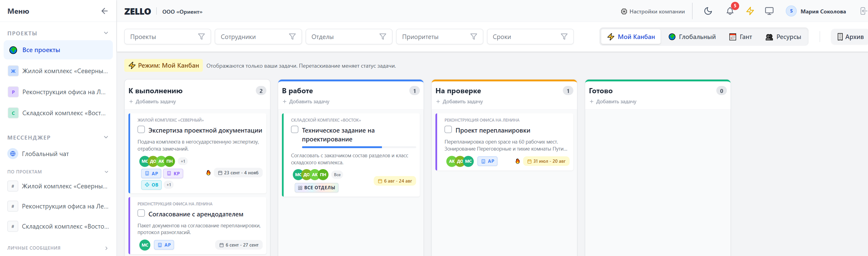Click the Р project badge for Реконструкция офиса
This screenshot has width=868, height=256.
[13, 92]
